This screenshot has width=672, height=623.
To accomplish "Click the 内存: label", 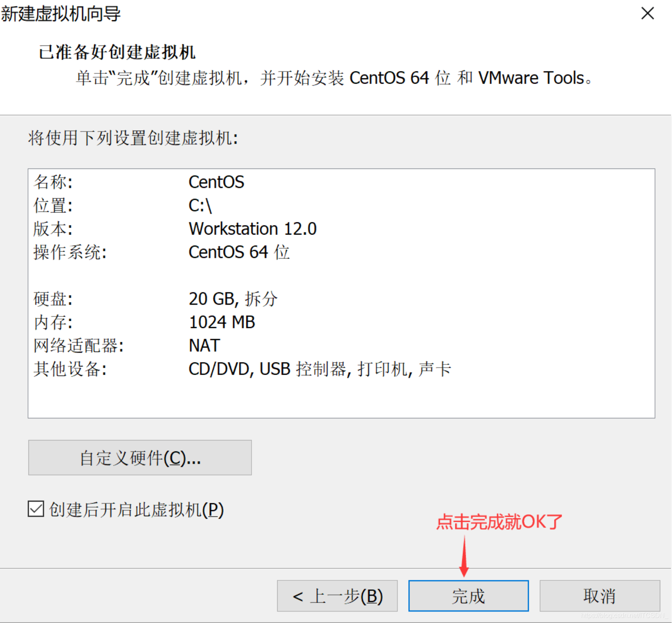I will [53, 322].
